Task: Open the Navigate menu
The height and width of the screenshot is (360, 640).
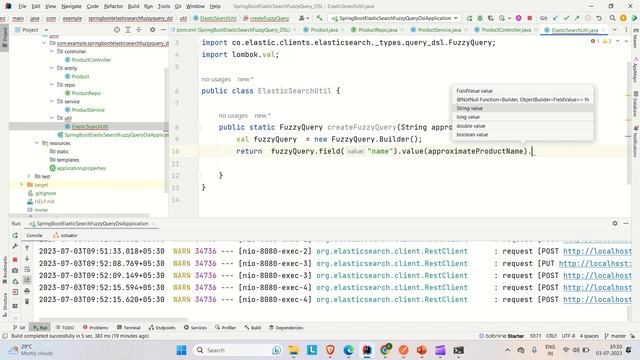Action: 71,6
